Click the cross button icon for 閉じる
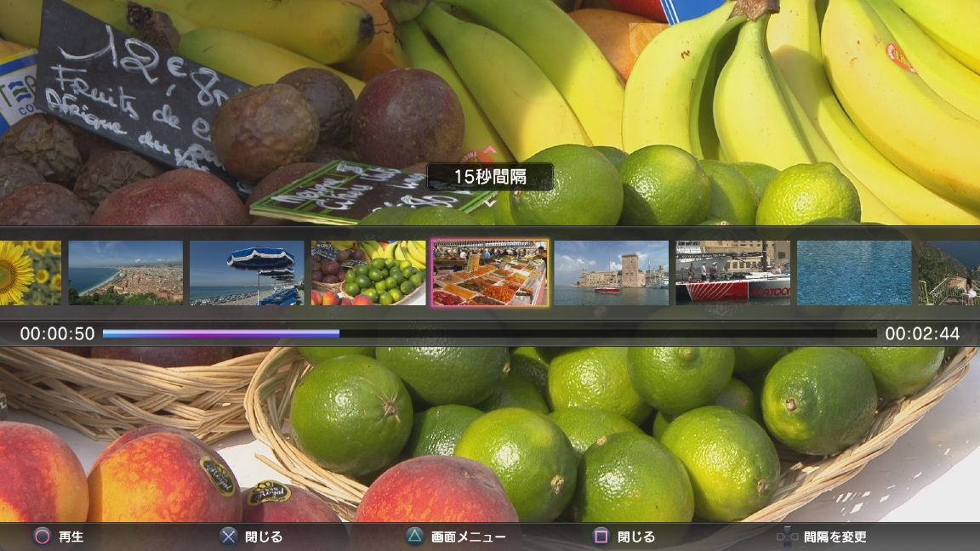The height and width of the screenshot is (551, 980). pyautogui.click(x=229, y=537)
